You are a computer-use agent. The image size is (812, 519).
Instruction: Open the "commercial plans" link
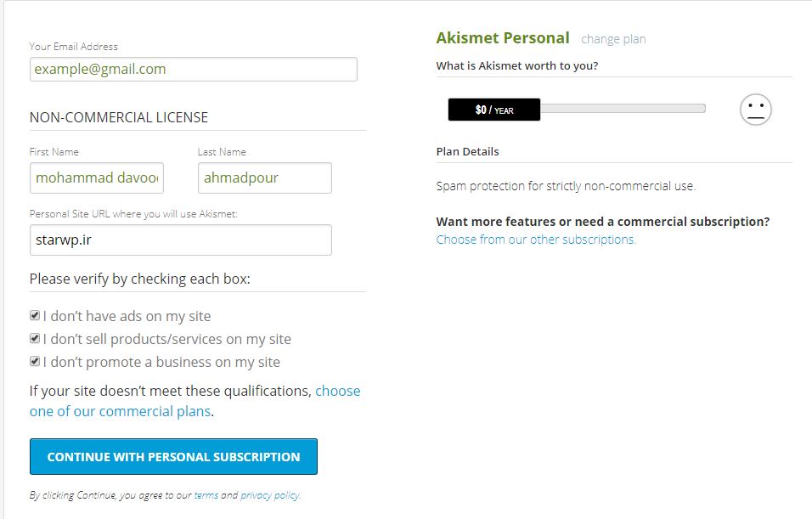pos(120,411)
